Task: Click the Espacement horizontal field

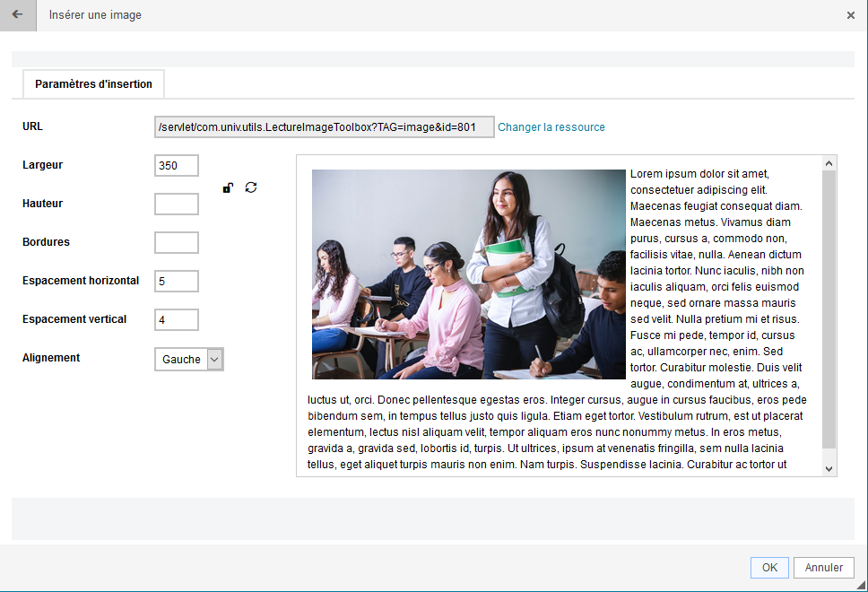Action: coord(177,282)
